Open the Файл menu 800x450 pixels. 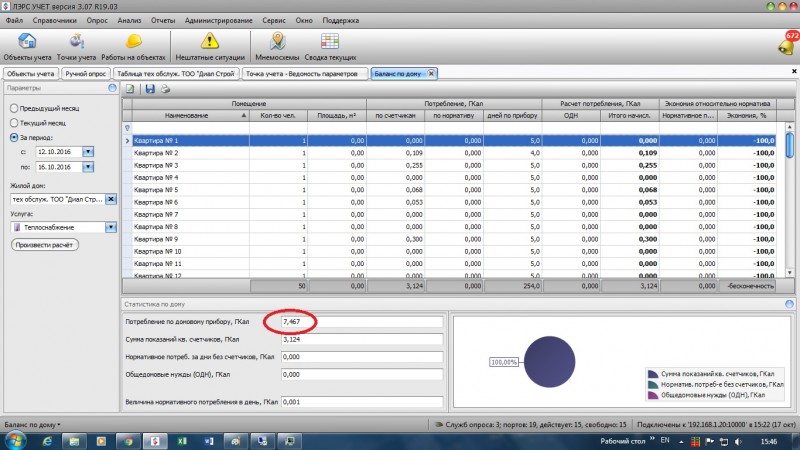[14, 20]
